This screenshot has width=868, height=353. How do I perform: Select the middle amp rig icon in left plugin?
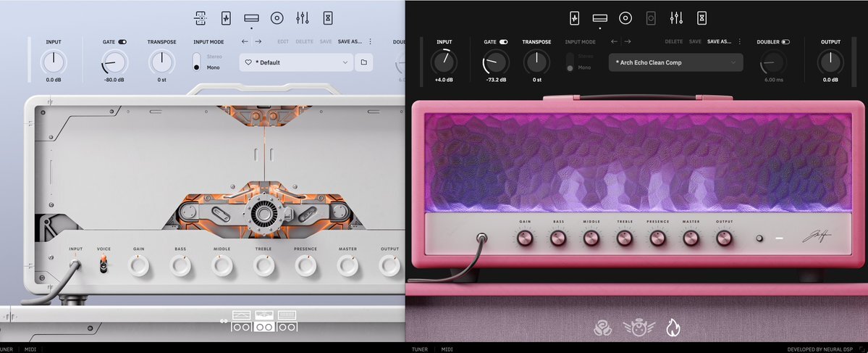[x=264, y=321]
